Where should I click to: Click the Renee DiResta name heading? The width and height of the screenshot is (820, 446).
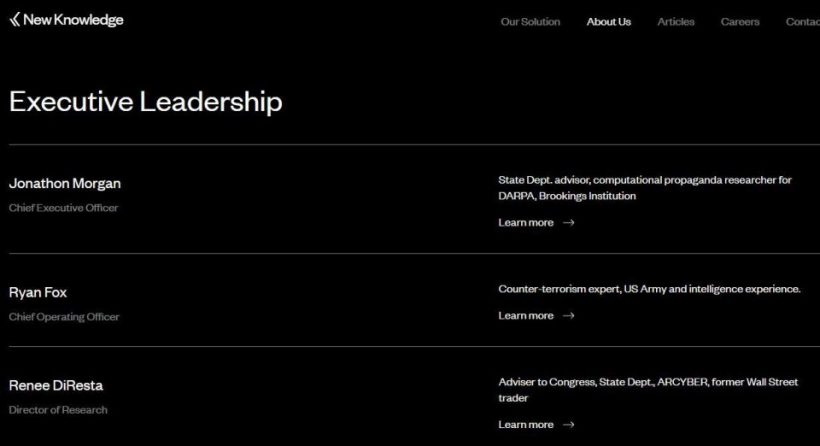pyautogui.click(x=56, y=386)
